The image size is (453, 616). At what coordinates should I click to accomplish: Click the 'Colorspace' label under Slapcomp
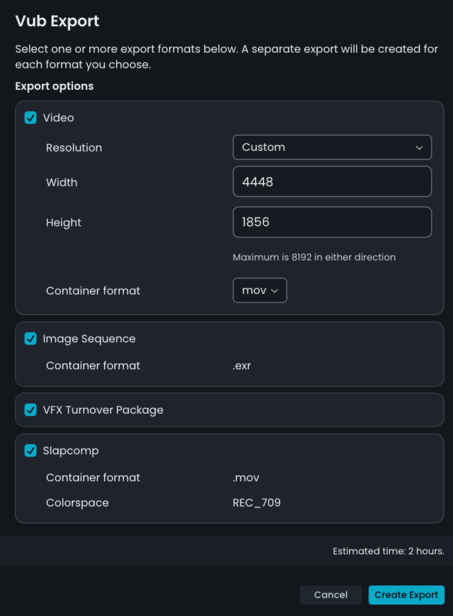(77, 503)
